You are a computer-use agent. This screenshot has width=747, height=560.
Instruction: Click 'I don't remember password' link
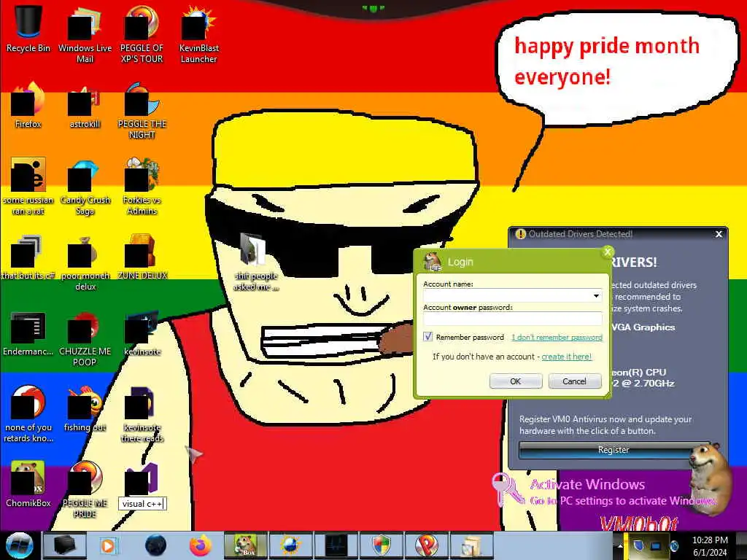[557, 337]
